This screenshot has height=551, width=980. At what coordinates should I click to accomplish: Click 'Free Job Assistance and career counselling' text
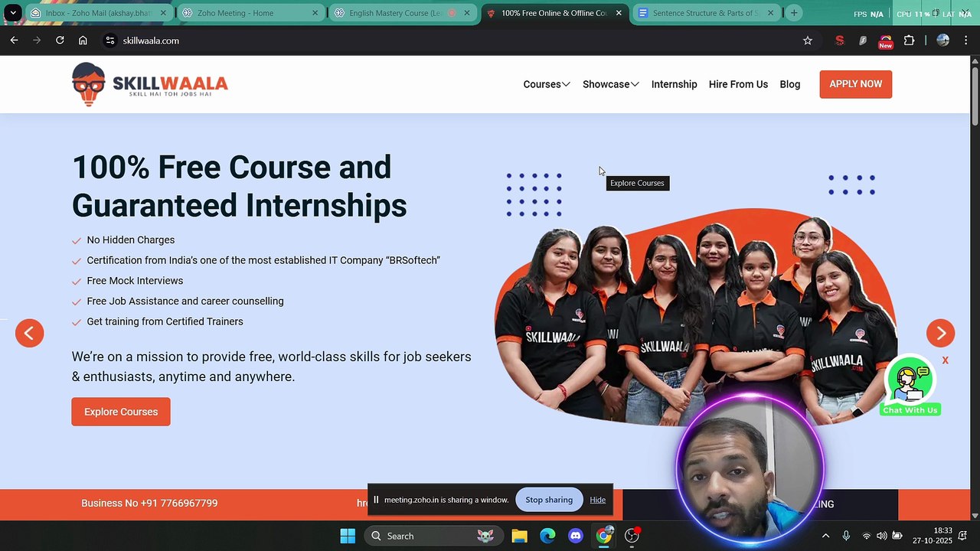185,302
